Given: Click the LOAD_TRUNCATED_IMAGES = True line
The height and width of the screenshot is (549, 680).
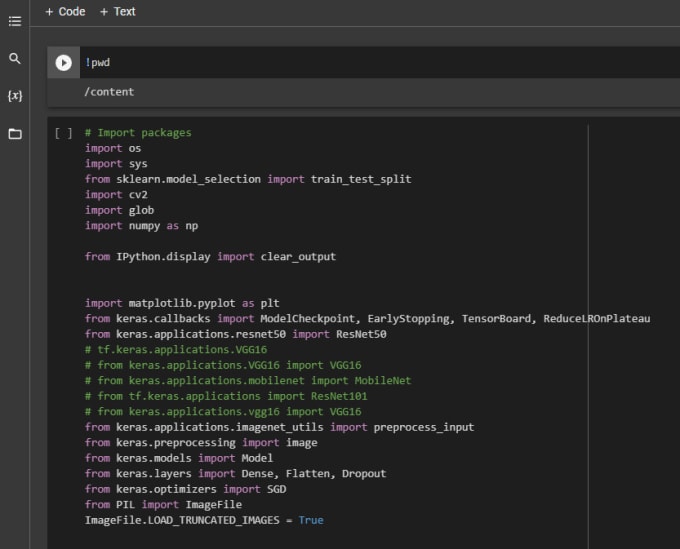Looking at the screenshot, I should pos(204,520).
